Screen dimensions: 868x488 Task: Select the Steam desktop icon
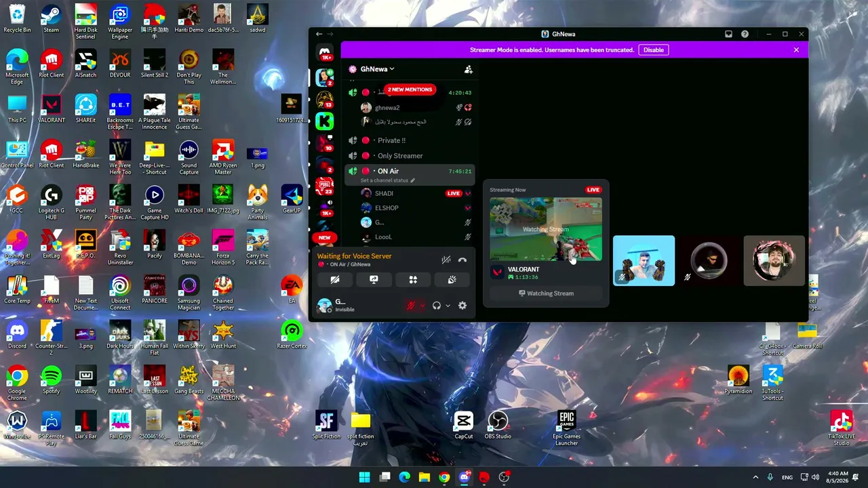point(51,19)
